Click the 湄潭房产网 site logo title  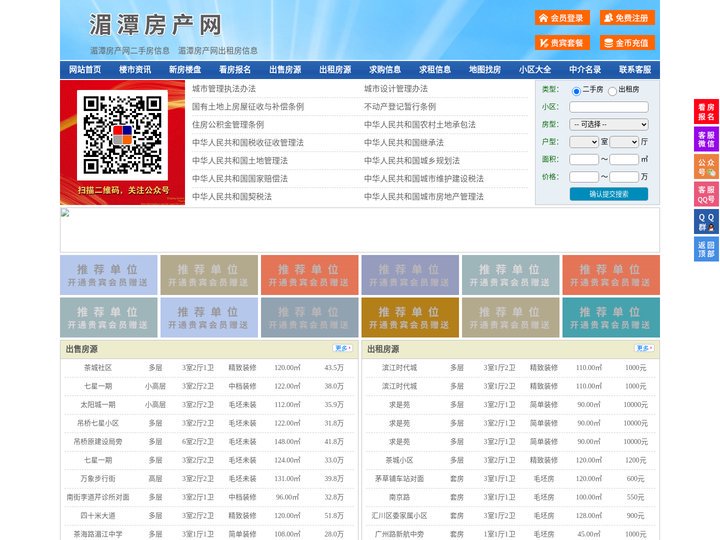click(155, 25)
